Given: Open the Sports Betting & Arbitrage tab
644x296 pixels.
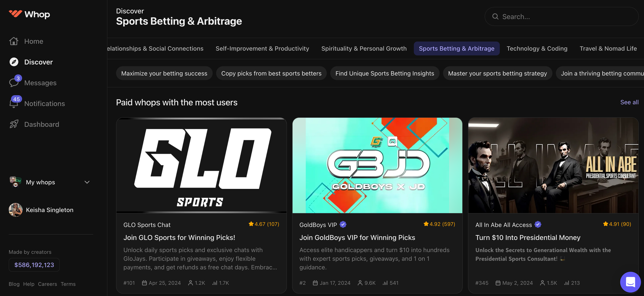Looking at the screenshot, I should click(x=457, y=48).
